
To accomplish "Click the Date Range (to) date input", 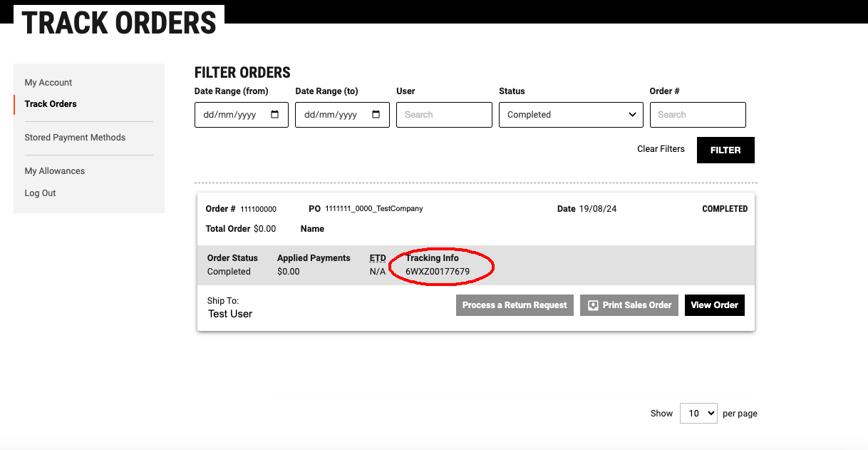I will [x=342, y=115].
